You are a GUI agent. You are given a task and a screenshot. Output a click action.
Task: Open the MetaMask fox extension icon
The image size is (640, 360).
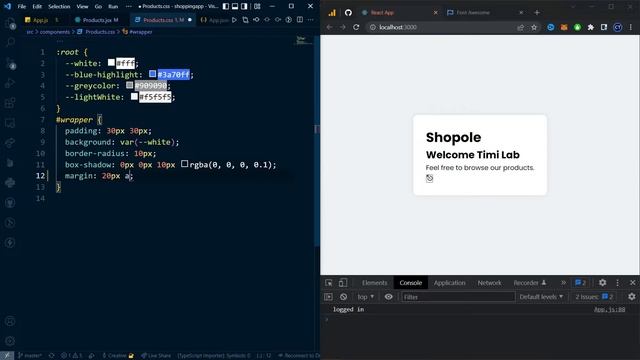[564, 27]
